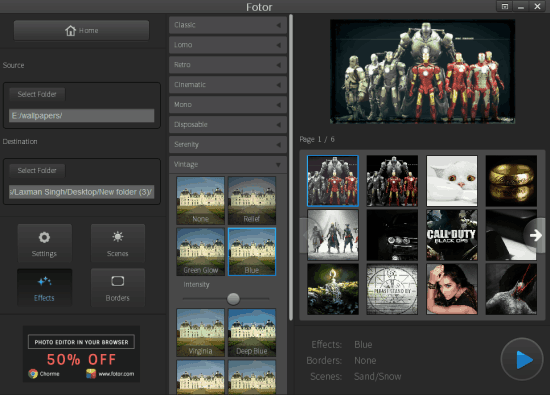Click Select Folder under Destination
The image size is (550, 395).
coord(37,170)
